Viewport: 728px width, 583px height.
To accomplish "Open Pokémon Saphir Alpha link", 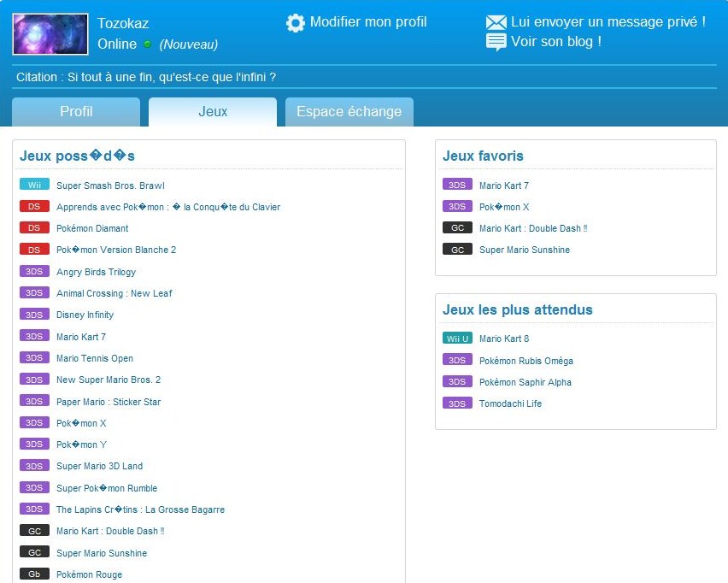I will tap(525, 382).
